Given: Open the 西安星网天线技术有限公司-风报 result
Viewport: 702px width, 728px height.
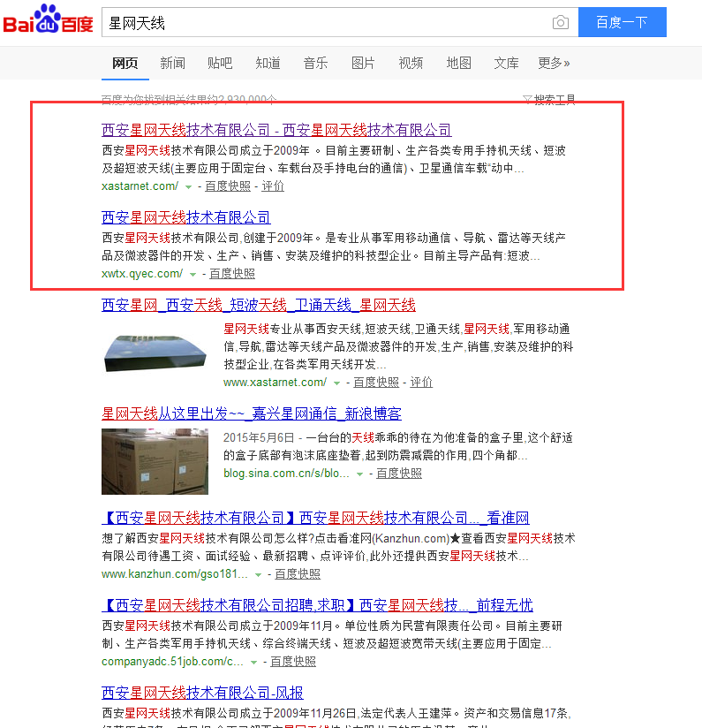Looking at the screenshot, I should [202, 693].
